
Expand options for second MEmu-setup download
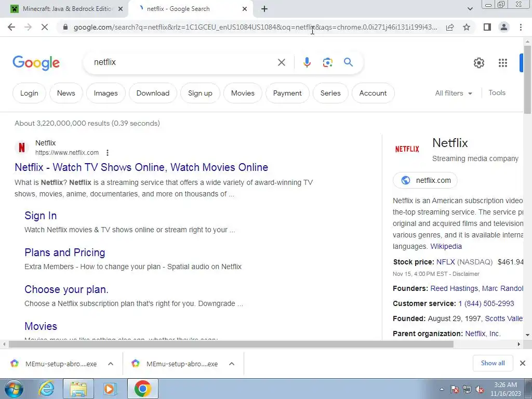pyautogui.click(x=232, y=364)
